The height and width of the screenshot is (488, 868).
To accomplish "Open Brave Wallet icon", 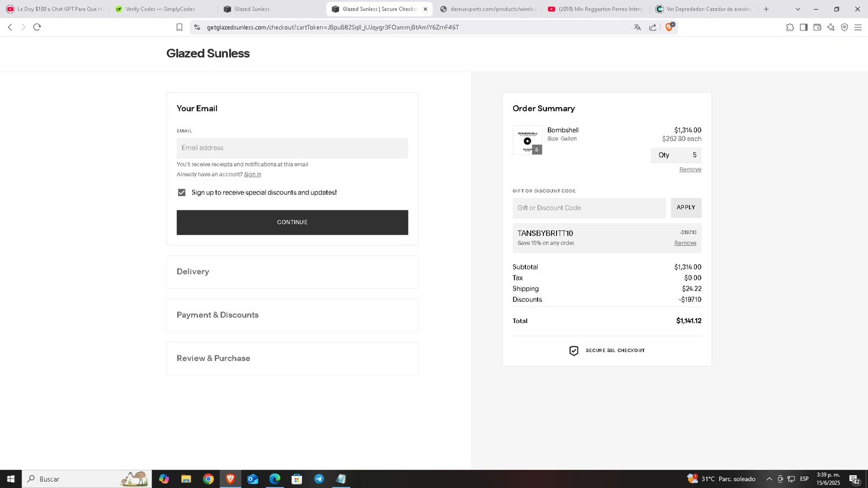I will (x=817, y=27).
